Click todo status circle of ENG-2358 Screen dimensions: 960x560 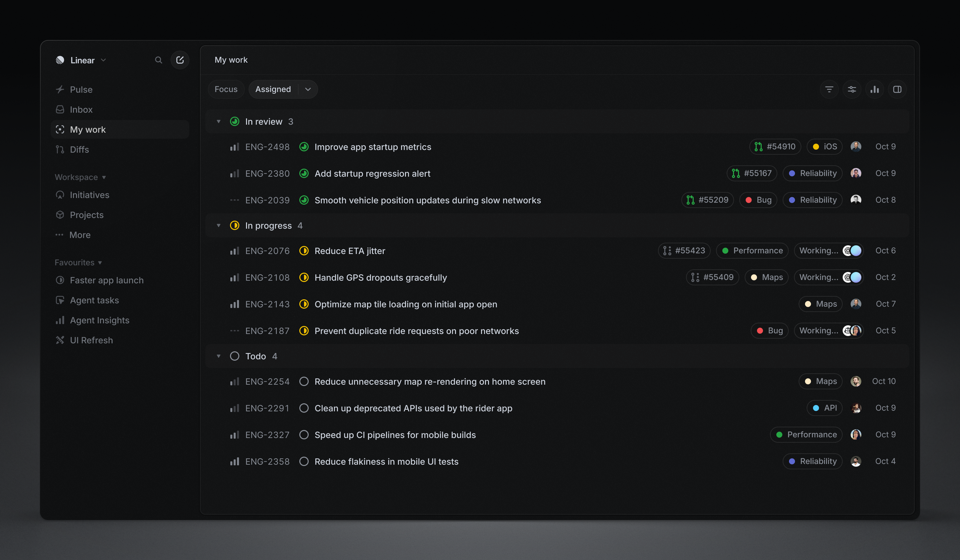coord(304,461)
